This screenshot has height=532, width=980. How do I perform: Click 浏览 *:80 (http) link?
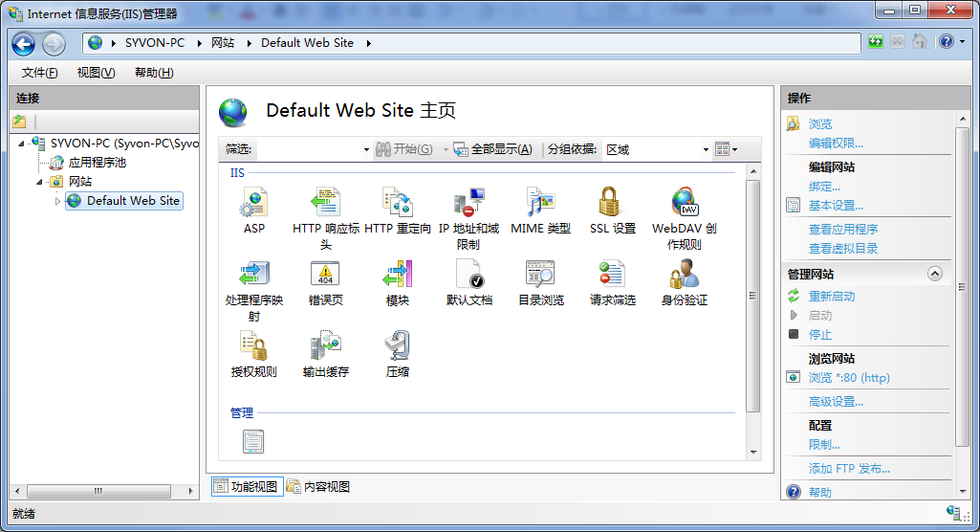coord(849,378)
